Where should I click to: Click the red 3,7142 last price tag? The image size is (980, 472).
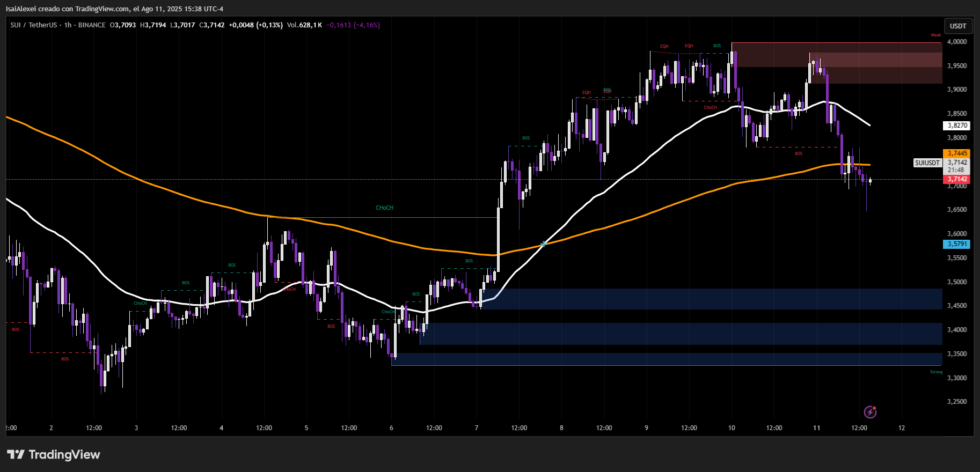[957, 179]
